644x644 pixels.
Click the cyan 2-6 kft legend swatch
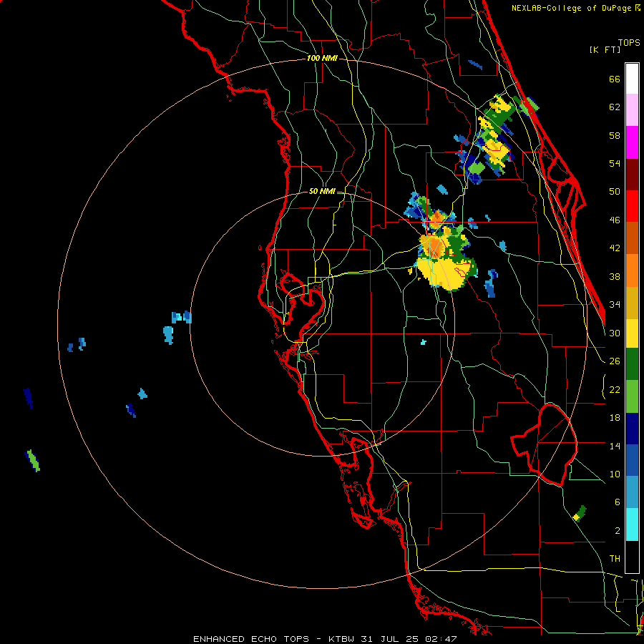pyautogui.click(x=632, y=525)
